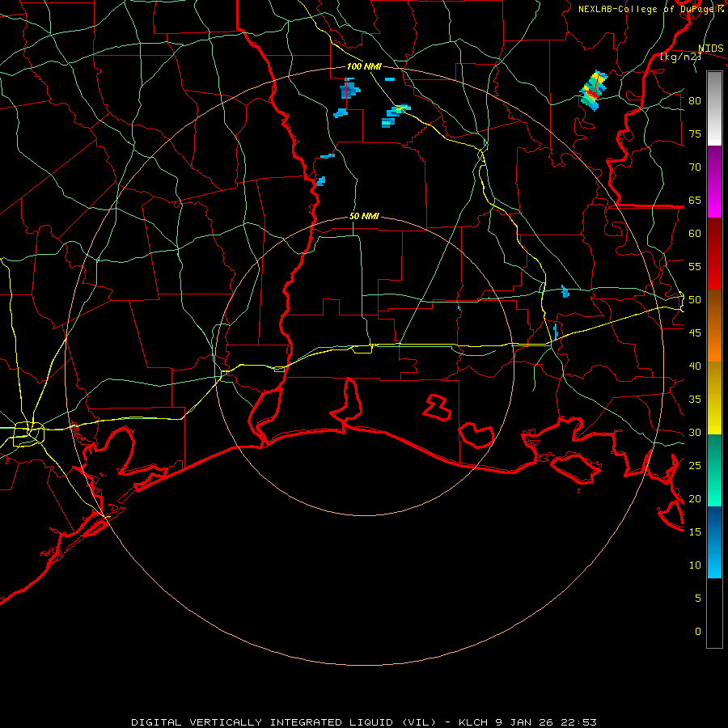Image resolution: width=728 pixels, height=728 pixels.
Task: Pick the yellow segment of the VIL color bar
Action: pyautogui.click(x=714, y=398)
